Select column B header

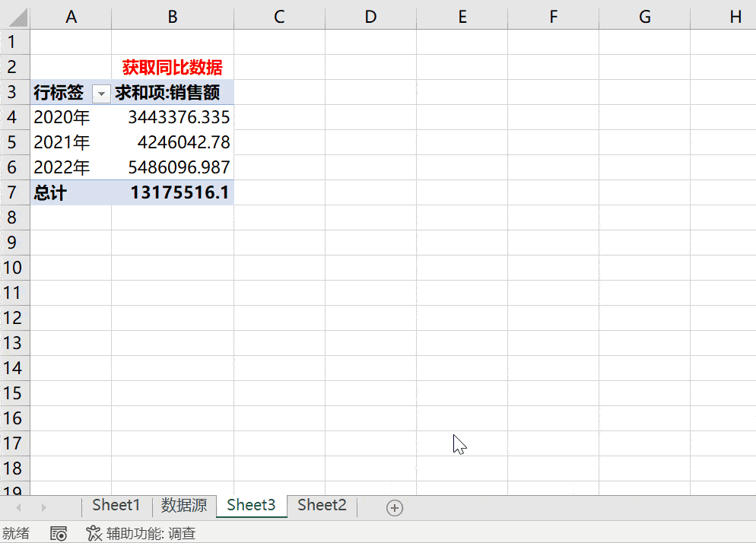click(x=173, y=17)
